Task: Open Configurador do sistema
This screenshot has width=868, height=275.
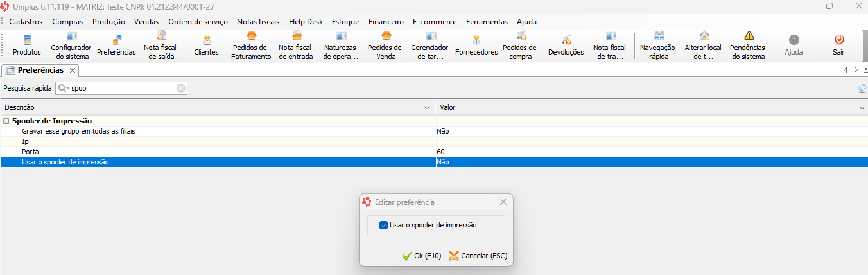Action: [x=71, y=45]
